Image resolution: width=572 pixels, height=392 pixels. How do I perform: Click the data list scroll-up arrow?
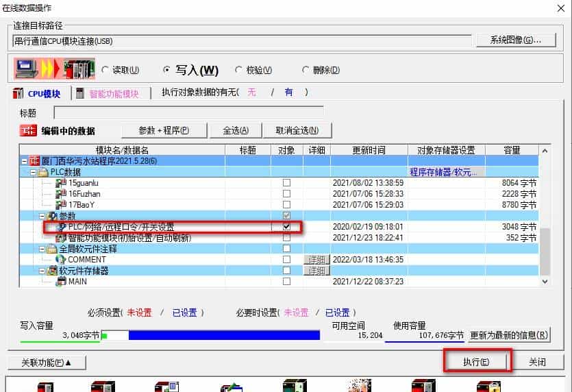(x=545, y=150)
